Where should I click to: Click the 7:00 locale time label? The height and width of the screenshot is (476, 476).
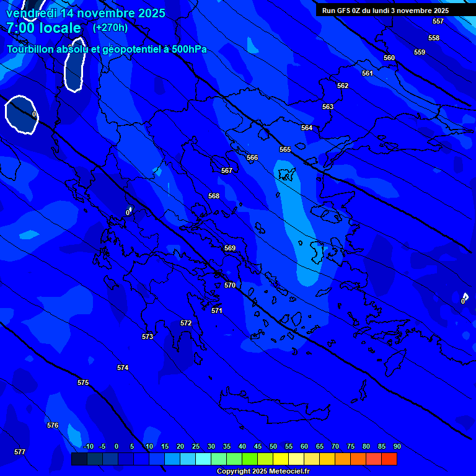pyautogui.click(x=43, y=28)
